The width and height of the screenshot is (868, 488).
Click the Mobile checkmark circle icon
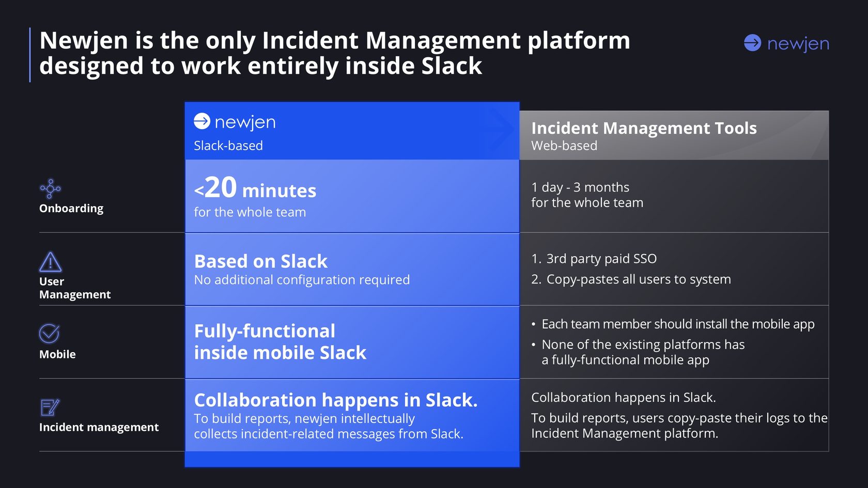pos(50,334)
